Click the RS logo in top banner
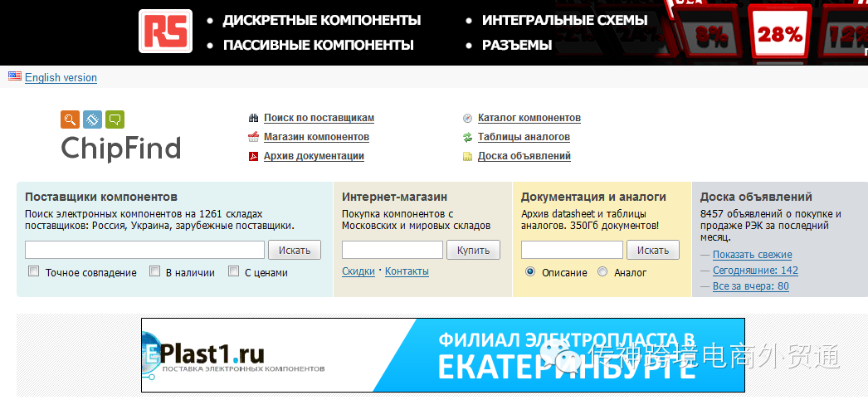 165,31
